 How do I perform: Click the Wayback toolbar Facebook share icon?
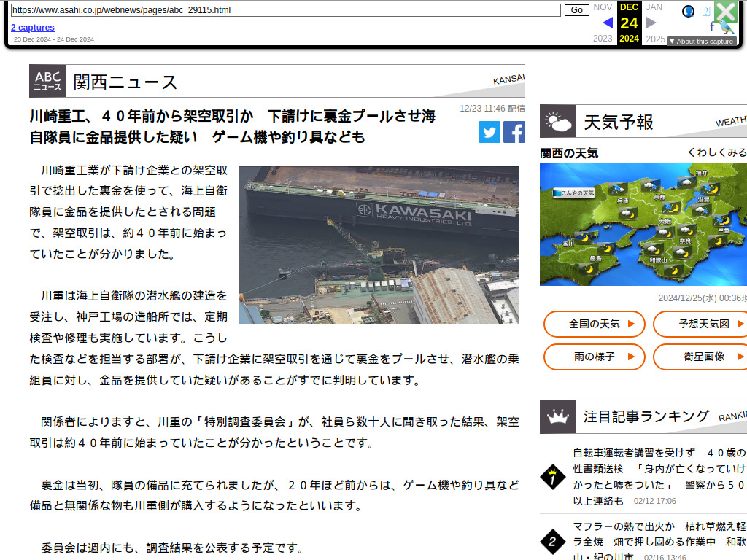(x=712, y=27)
